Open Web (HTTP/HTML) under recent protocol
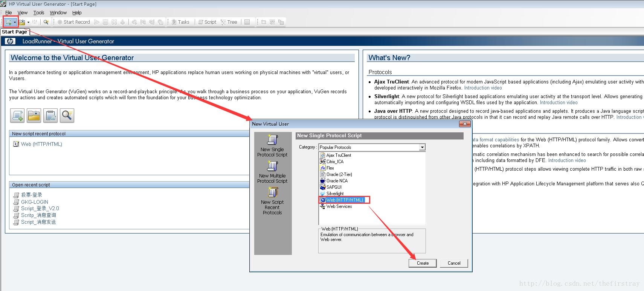This screenshot has width=644, height=291. (x=41, y=144)
